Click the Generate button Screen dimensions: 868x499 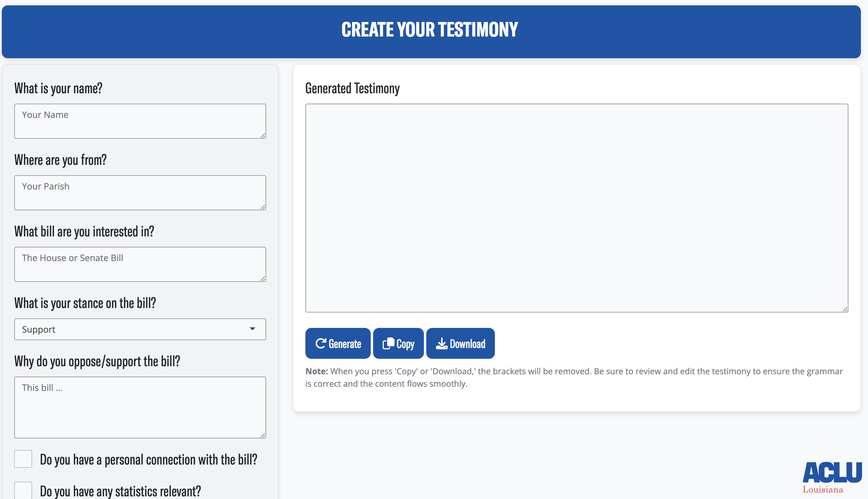click(337, 343)
